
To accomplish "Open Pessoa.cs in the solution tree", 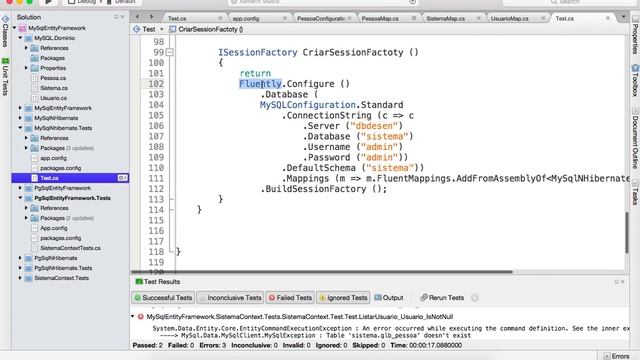I will point(53,78).
